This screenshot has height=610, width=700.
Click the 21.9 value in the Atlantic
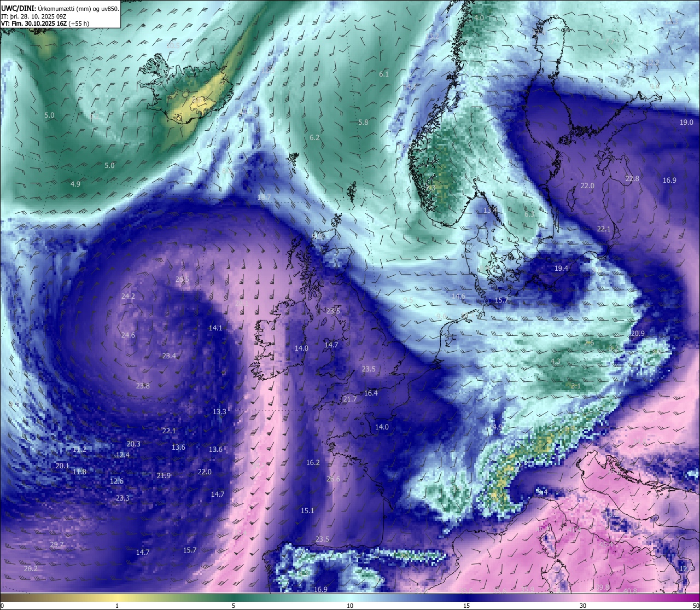164,476
